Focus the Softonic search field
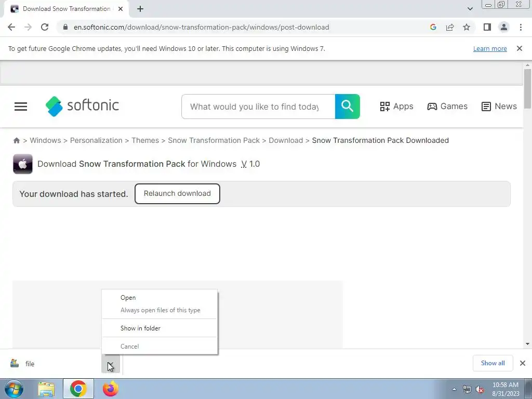Screen dimensions: 532x399 (x=258, y=107)
